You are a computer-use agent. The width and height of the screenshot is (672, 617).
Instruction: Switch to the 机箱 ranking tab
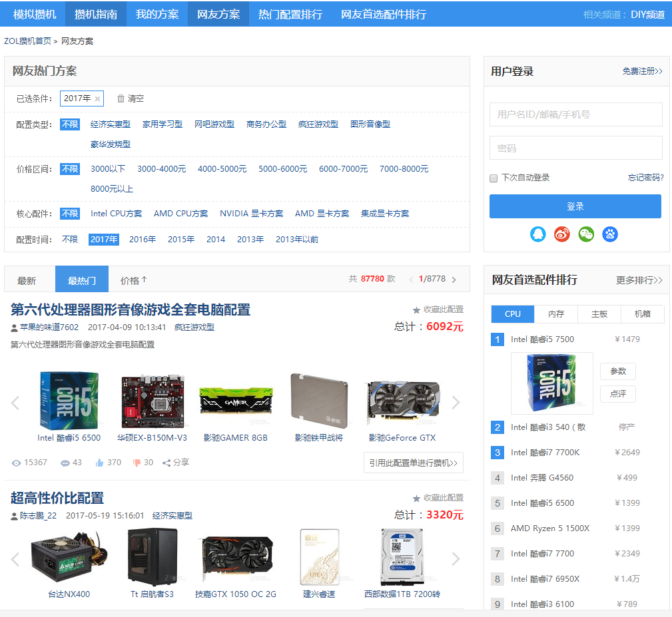(x=643, y=314)
